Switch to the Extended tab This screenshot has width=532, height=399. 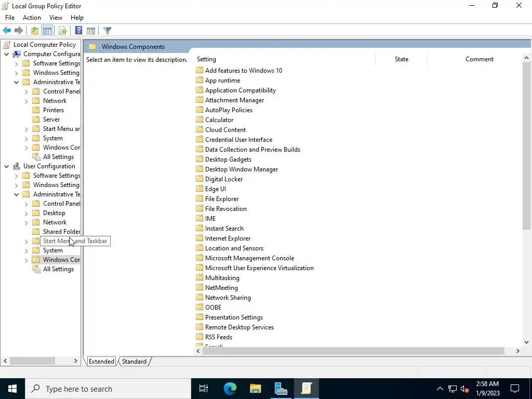101,362
